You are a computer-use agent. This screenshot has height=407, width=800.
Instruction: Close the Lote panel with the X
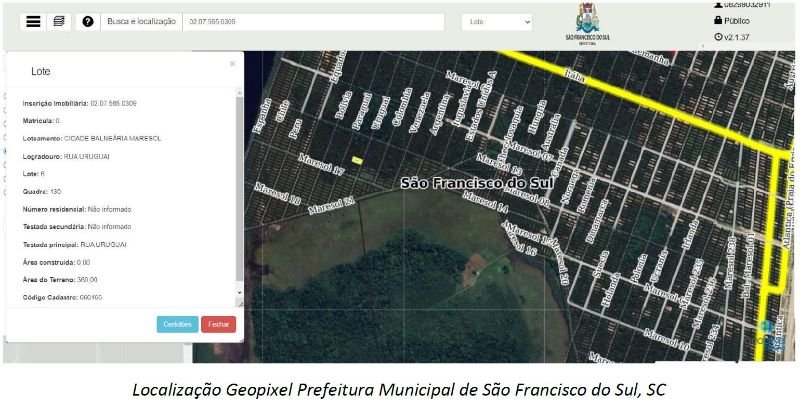233,64
